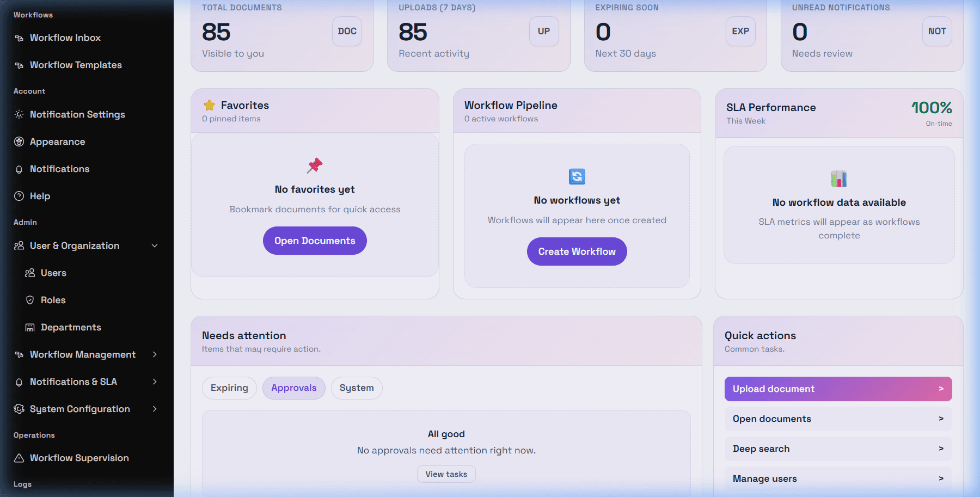Click the Notifications & SLA bell icon

[x=19, y=382]
